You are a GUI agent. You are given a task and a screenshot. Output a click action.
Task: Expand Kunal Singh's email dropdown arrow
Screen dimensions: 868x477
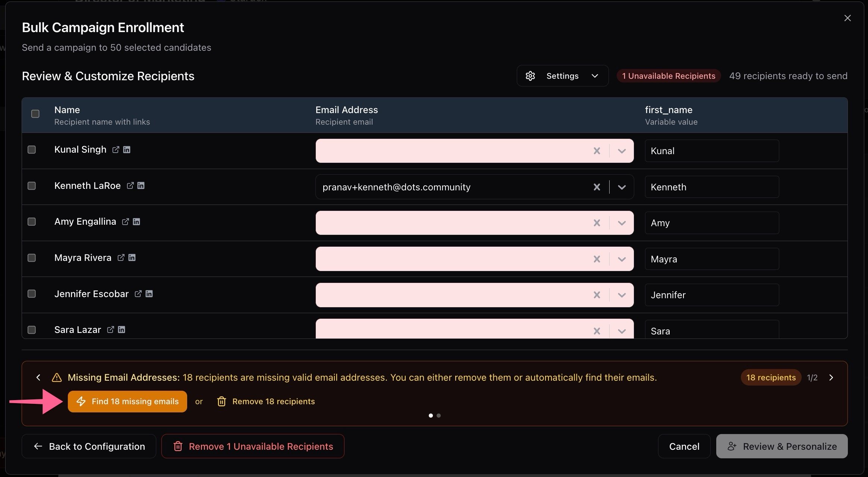622,151
